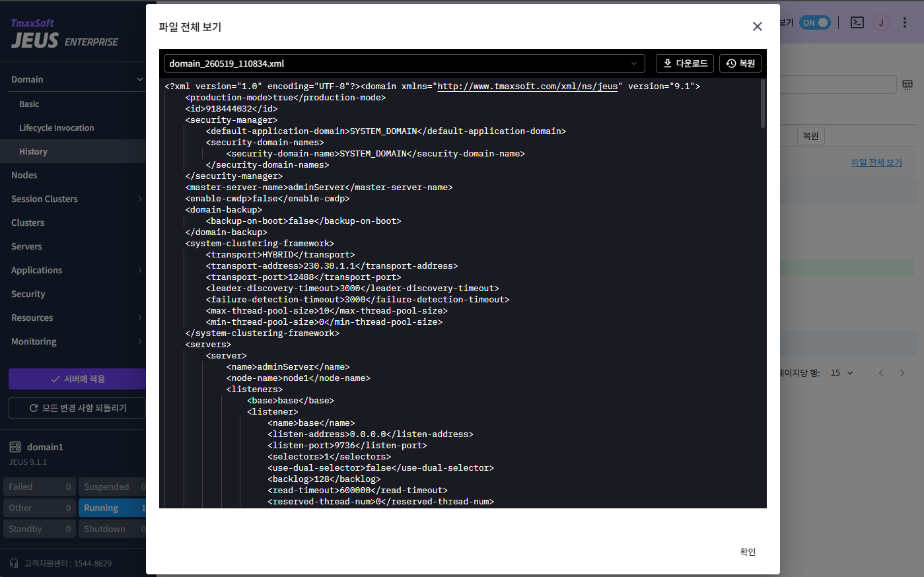This screenshot has height=577, width=924.
Task: Go to previous page arrow
Action: tap(881, 373)
